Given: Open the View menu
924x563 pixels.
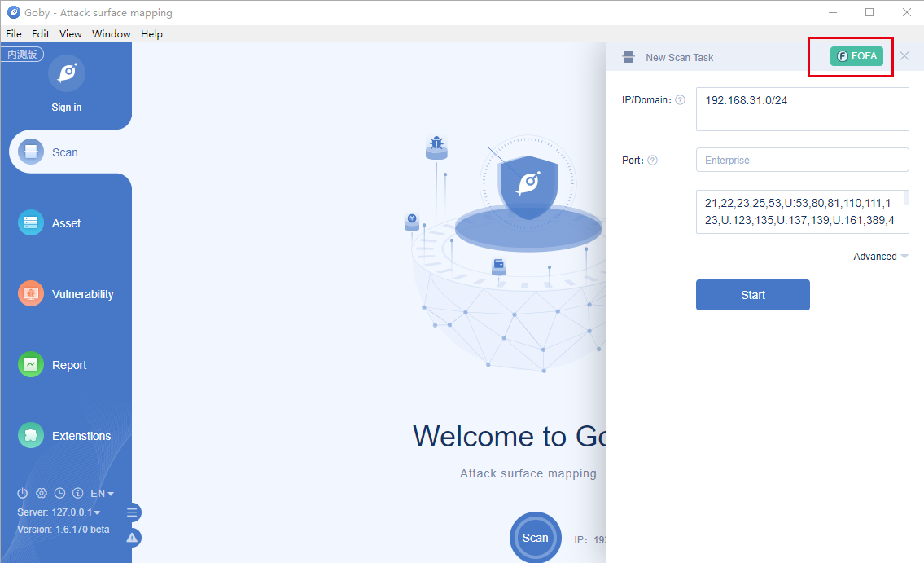Looking at the screenshot, I should coord(70,33).
